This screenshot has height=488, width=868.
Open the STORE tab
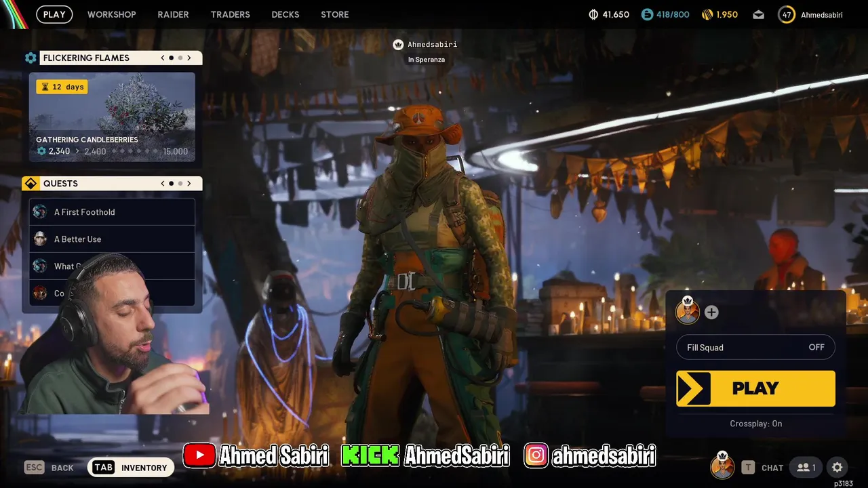click(x=335, y=14)
